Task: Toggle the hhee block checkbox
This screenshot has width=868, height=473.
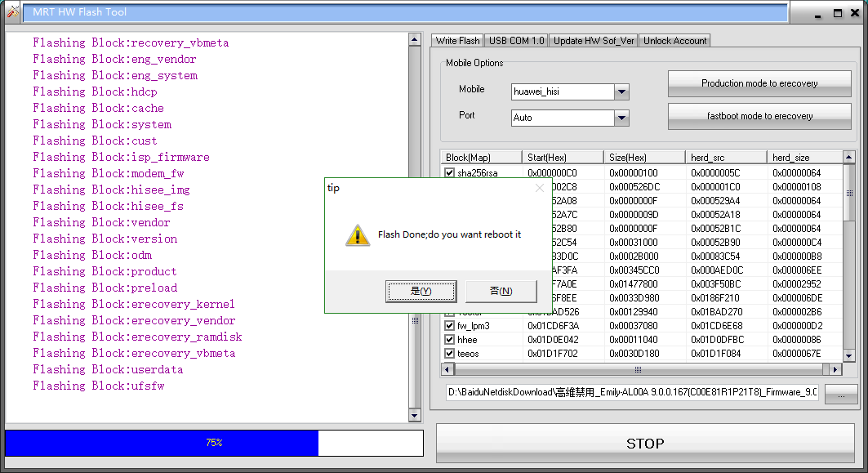Action: (x=449, y=340)
